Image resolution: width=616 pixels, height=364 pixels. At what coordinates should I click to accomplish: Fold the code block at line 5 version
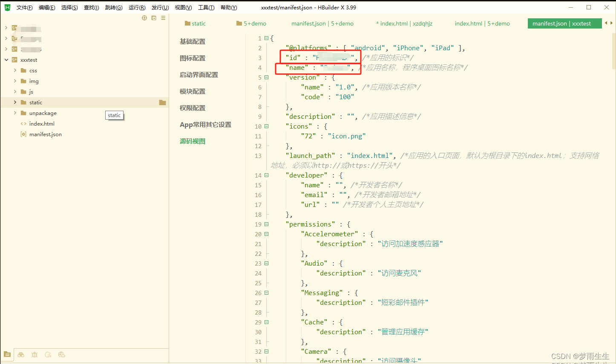(x=266, y=77)
